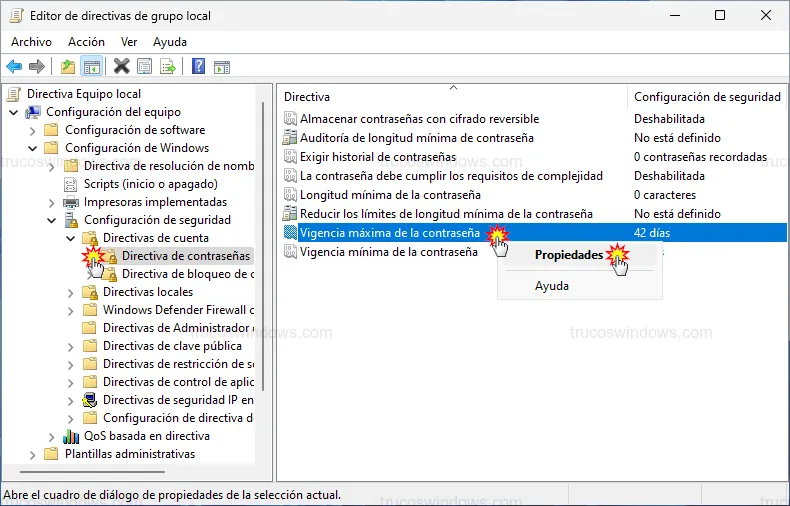Toggle the Show/Hide console tree icon

click(91, 67)
